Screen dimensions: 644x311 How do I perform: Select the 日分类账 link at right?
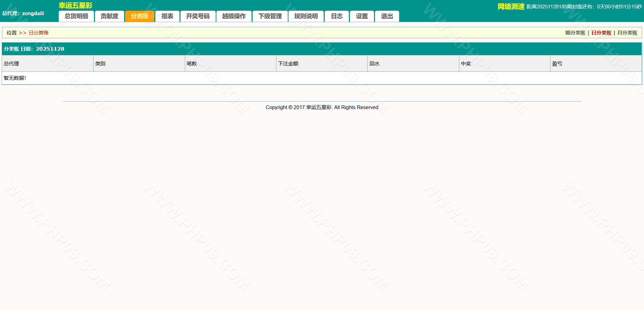pyautogui.click(x=601, y=33)
